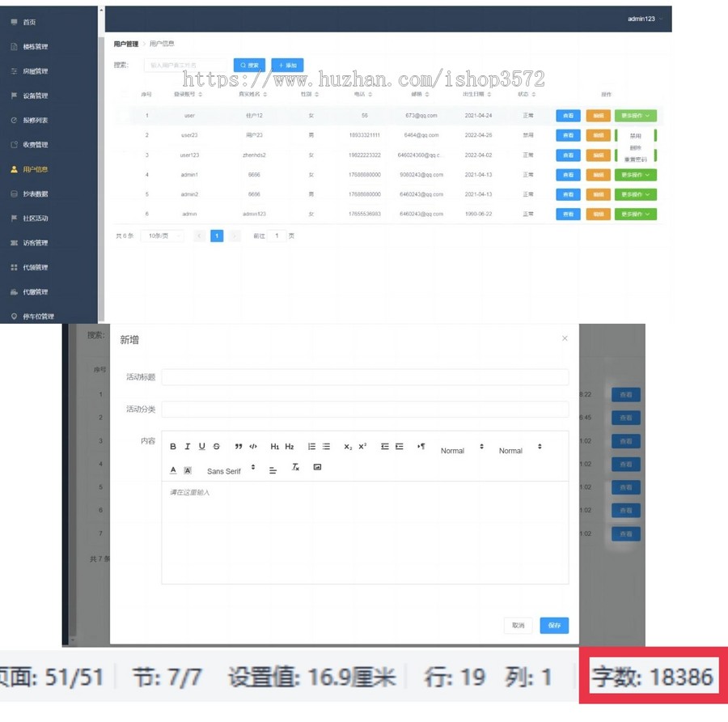Click into the rich text content area
Image resolution: width=728 pixels, height=722 pixels.
pyautogui.click(x=365, y=533)
